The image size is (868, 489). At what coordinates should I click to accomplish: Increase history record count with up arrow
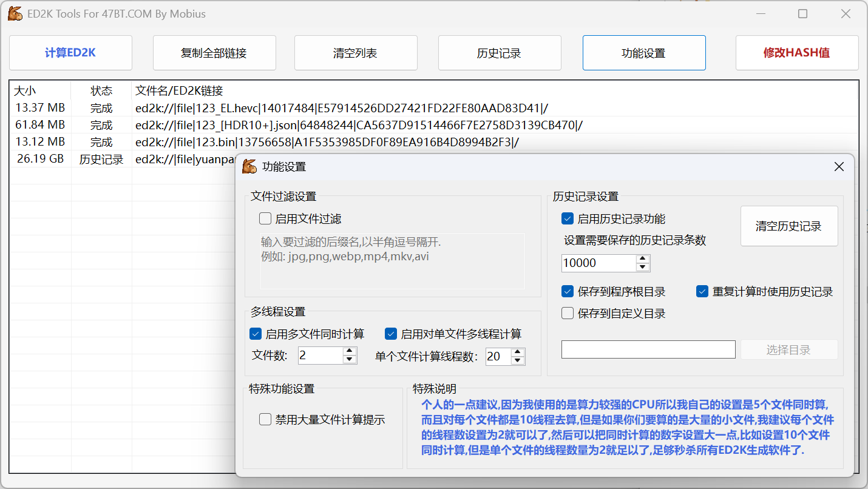tap(643, 259)
